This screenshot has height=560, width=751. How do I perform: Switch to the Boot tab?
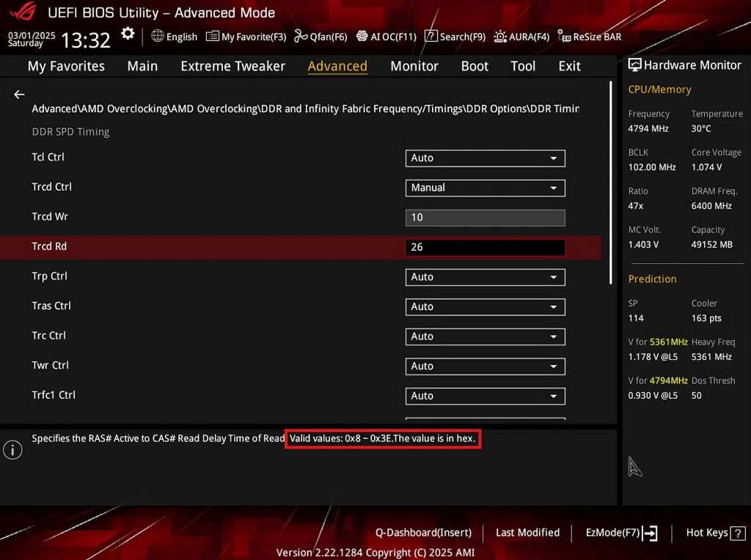(x=475, y=66)
